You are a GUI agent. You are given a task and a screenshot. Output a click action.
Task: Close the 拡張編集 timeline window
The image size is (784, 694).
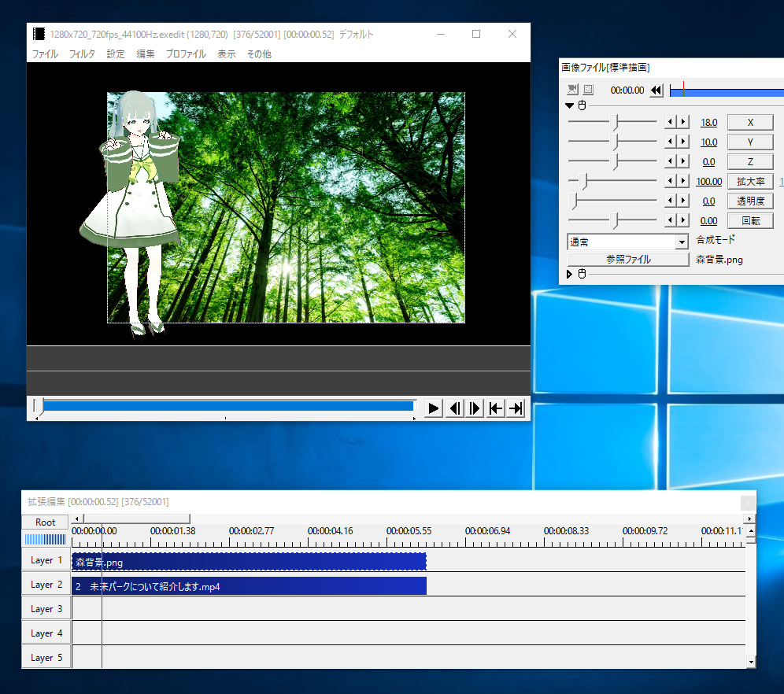(x=748, y=502)
